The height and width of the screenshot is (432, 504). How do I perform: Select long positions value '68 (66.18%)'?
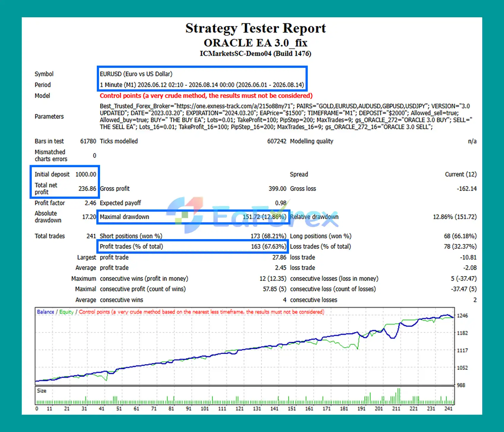click(x=460, y=236)
